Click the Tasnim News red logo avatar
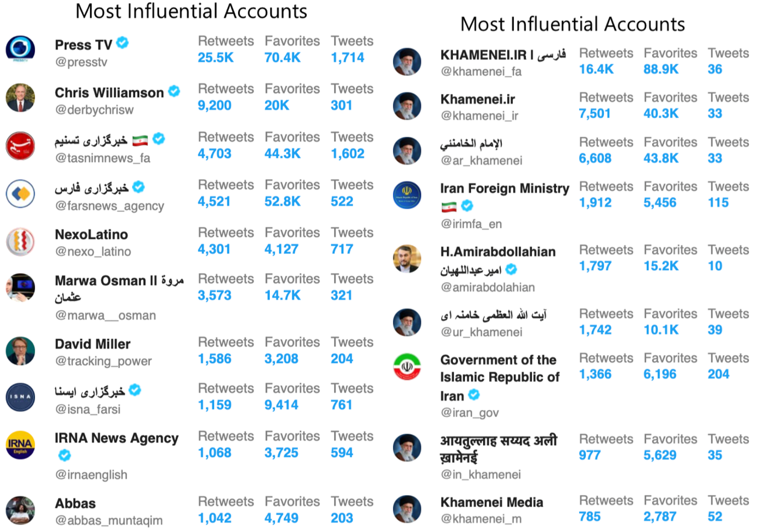 point(20,146)
